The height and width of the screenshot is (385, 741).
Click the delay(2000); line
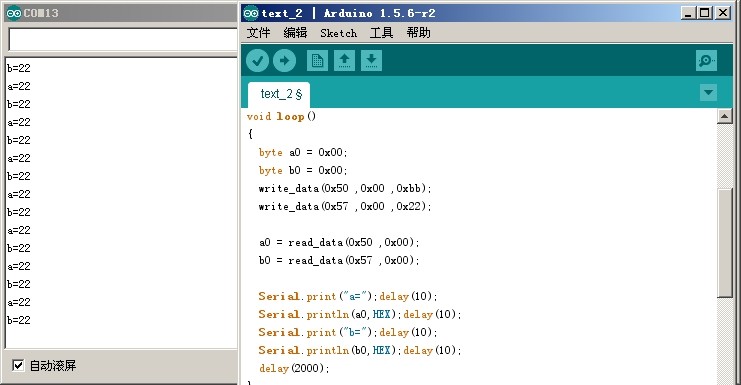293,368
